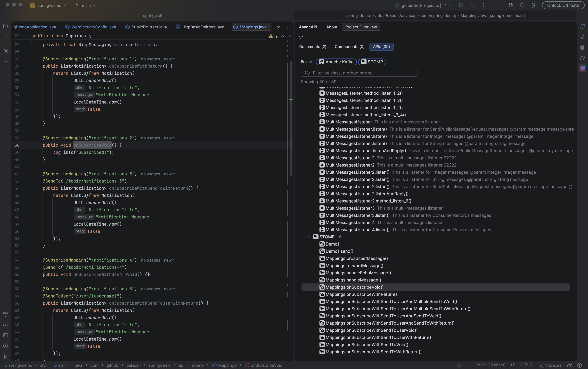Open the Notifications bell icon

(582, 26)
